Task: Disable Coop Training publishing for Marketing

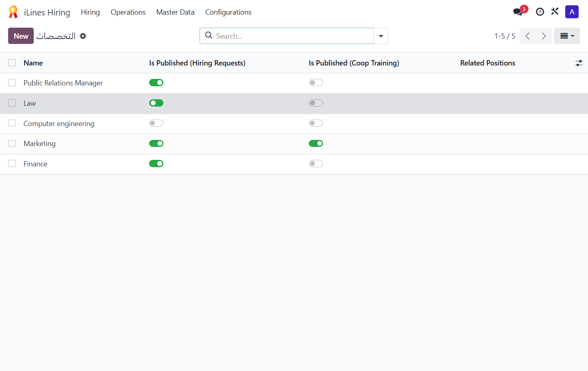Action: point(316,144)
